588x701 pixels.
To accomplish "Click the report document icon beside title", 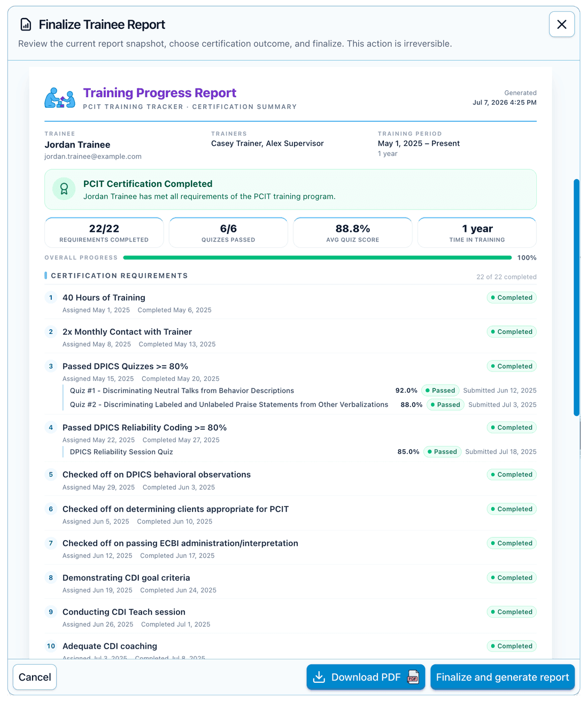I will click(x=26, y=25).
